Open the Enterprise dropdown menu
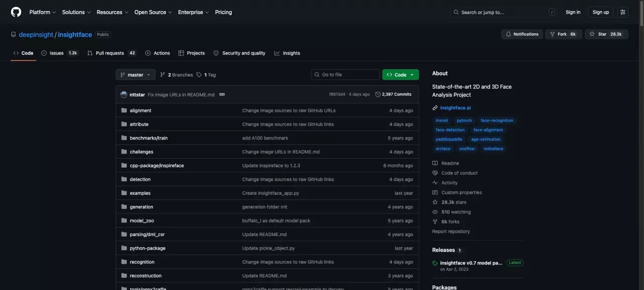Viewport: 644px width, 290px height. tap(193, 12)
